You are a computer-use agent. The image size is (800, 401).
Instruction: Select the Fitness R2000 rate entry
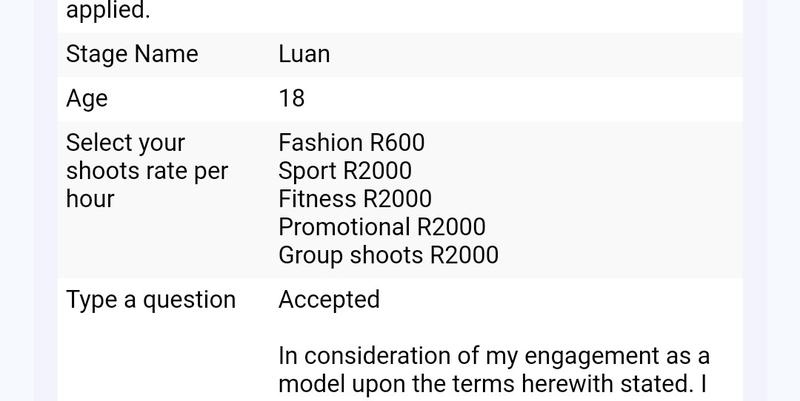click(x=355, y=199)
